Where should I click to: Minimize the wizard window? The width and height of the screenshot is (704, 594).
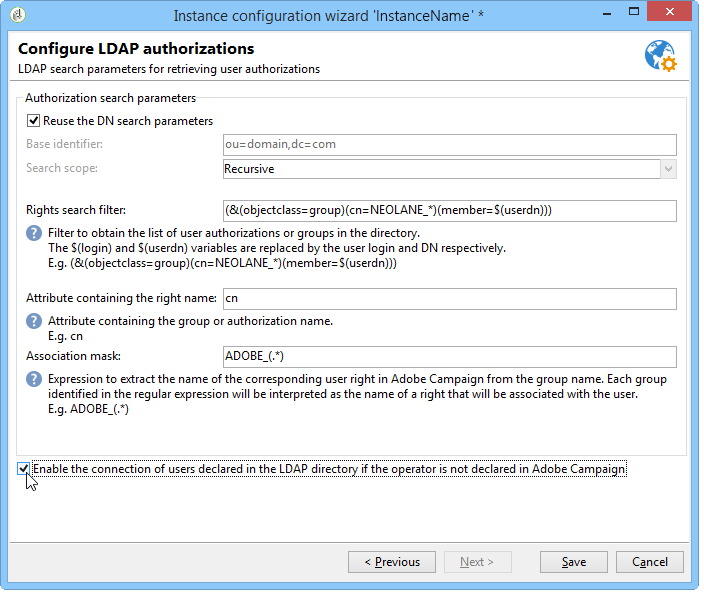607,13
